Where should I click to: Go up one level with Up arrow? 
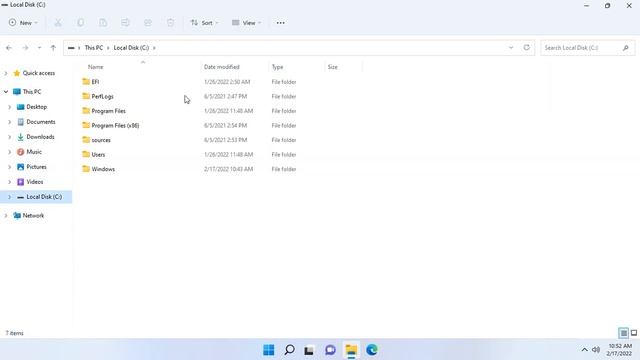click(53, 48)
